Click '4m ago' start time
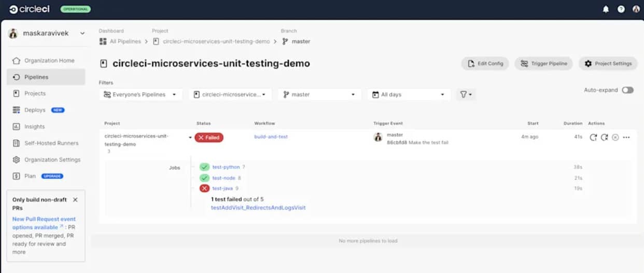Screen dimensions: 644x273 (x=530, y=137)
